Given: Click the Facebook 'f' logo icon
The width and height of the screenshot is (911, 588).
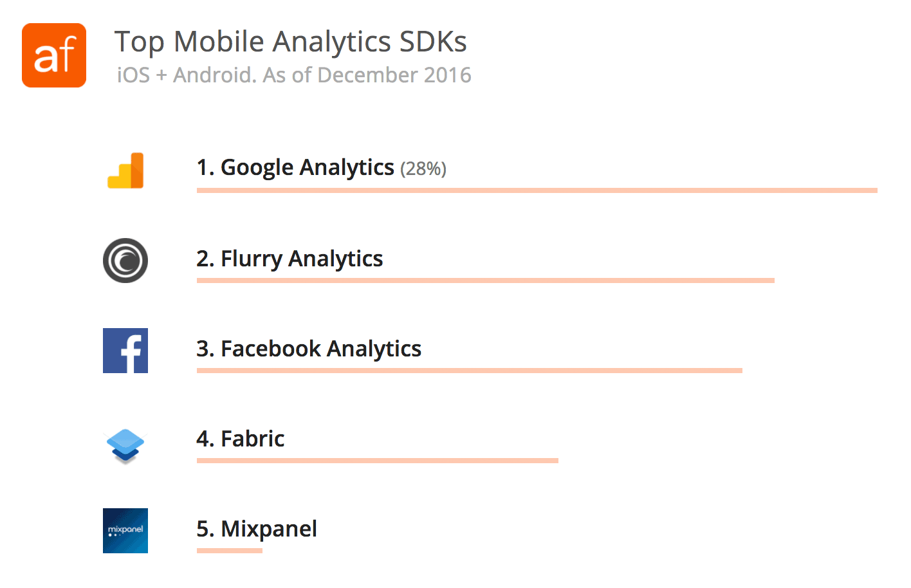Looking at the screenshot, I should (125, 351).
